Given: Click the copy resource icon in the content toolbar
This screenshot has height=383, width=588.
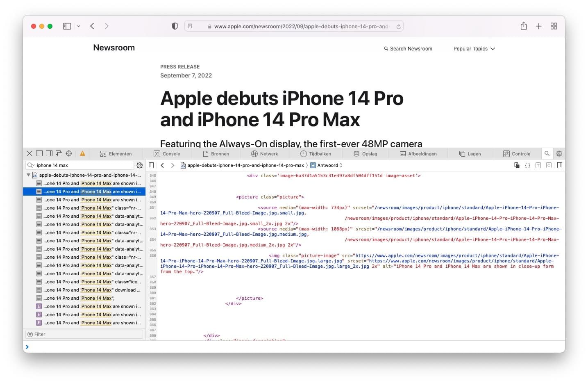Looking at the screenshot, I should [517, 165].
